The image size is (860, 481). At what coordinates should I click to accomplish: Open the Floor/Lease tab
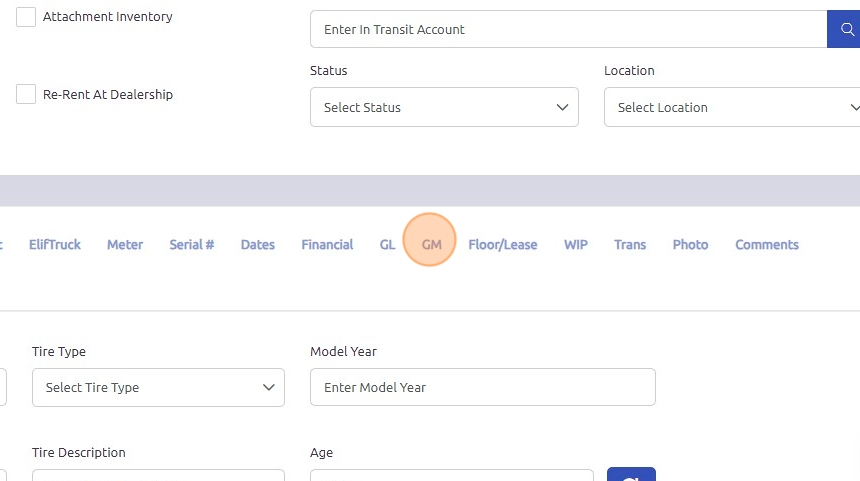point(502,244)
